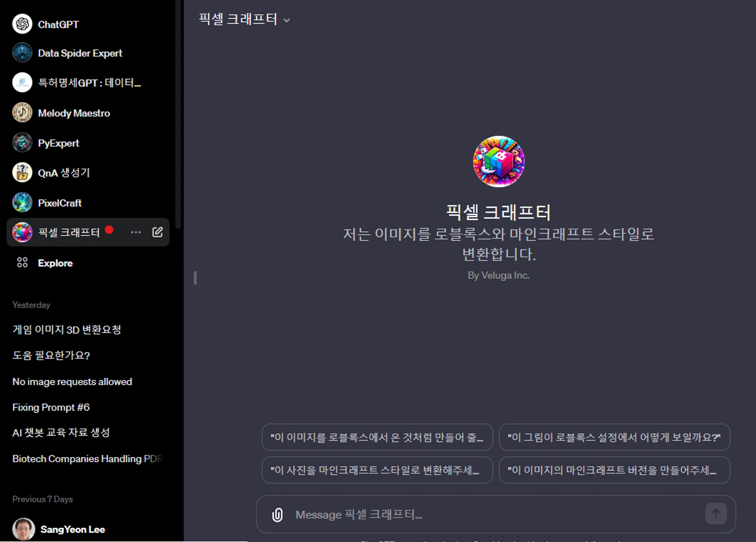Click the send message arrow button

tap(716, 514)
